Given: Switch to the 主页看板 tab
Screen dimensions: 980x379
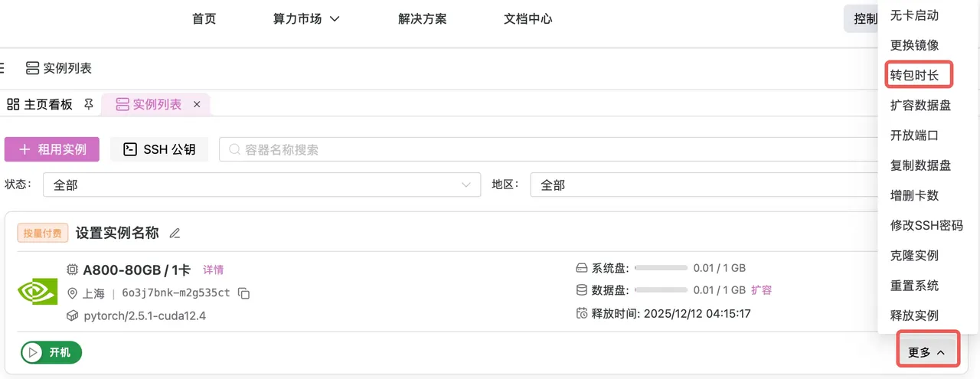Looking at the screenshot, I should tap(48, 104).
